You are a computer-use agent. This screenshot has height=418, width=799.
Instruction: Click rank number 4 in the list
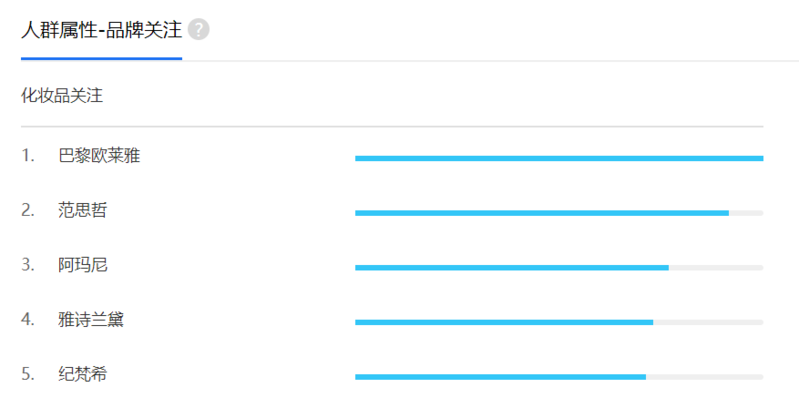pyautogui.click(x=28, y=320)
